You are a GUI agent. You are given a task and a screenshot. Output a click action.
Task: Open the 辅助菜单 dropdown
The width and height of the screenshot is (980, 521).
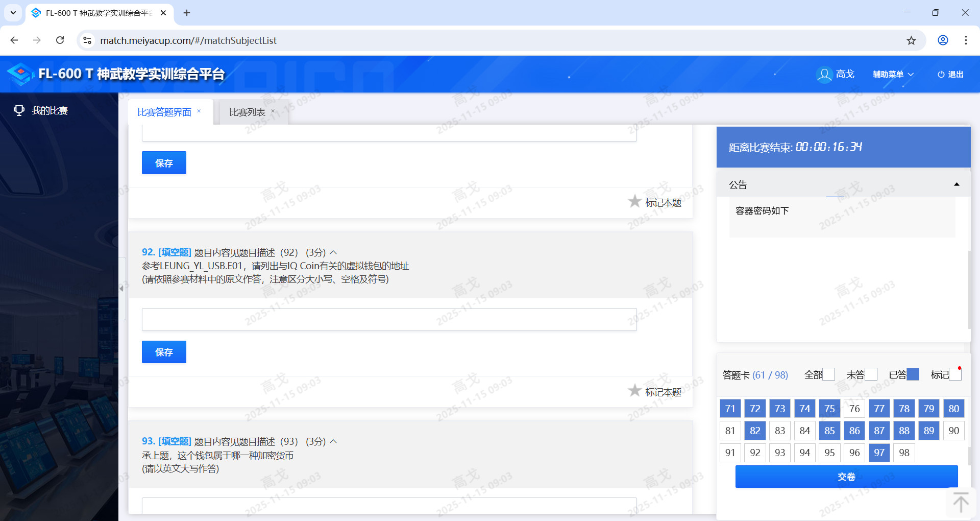[893, 75]
